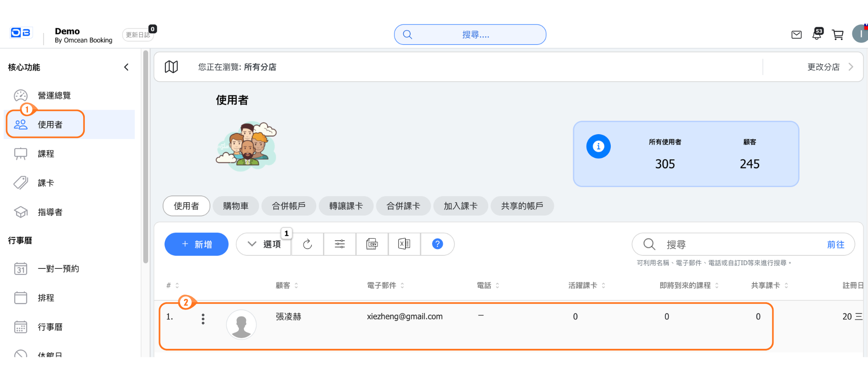Open the mail envelope icon in header
Image resolution: width=868 pixels, height=381 pixels.
[x=796, y=35]
